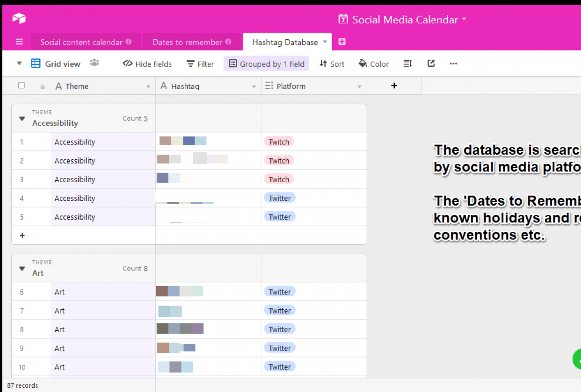Open the Filter button
581x392 pixels.
tap(200, 64)
